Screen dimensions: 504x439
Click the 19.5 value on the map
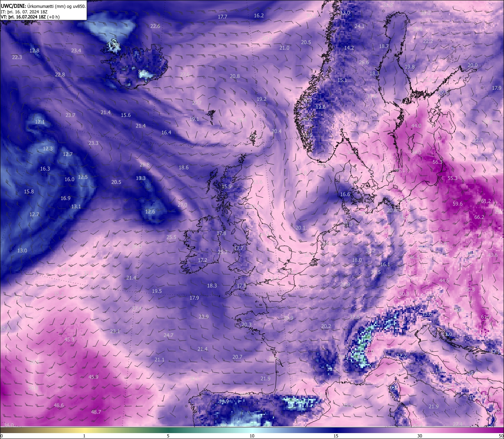coord(157,291)
